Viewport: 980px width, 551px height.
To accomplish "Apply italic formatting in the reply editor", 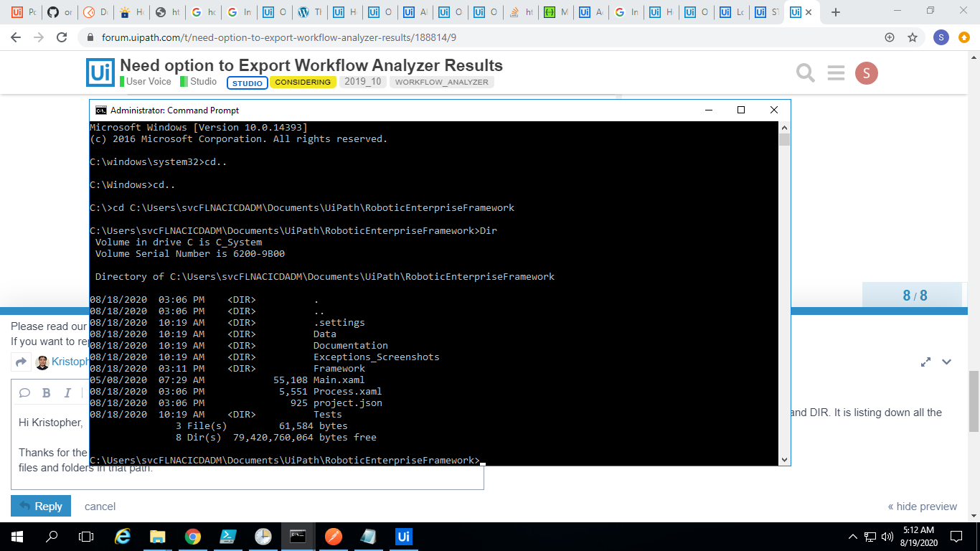I will 67,392.
